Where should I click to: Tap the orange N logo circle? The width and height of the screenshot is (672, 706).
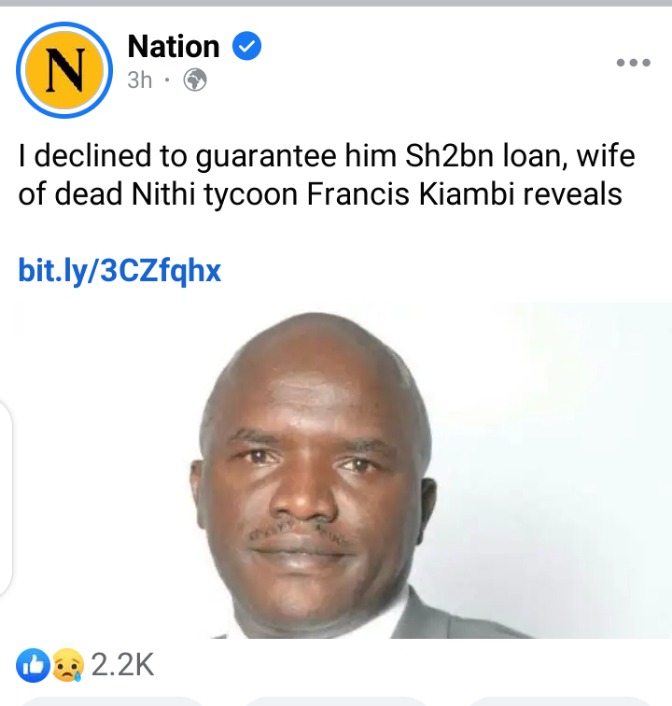(64, 70)
